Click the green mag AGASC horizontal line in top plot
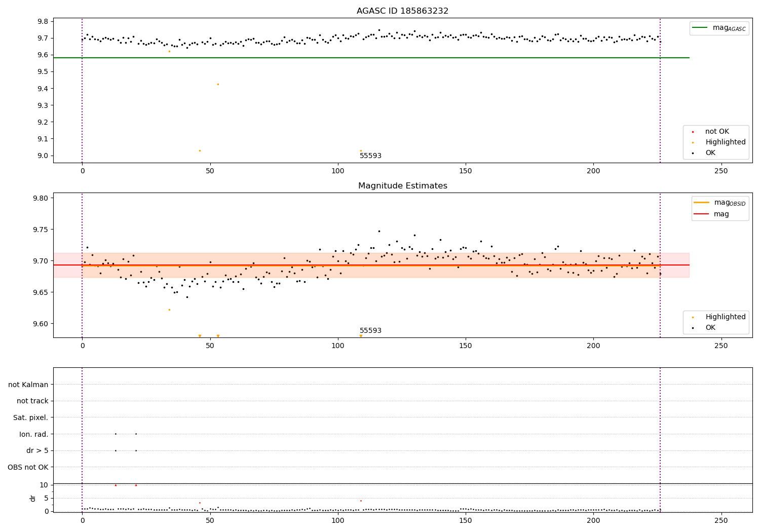This screenshot has width=760, height=532. point(371,58)
